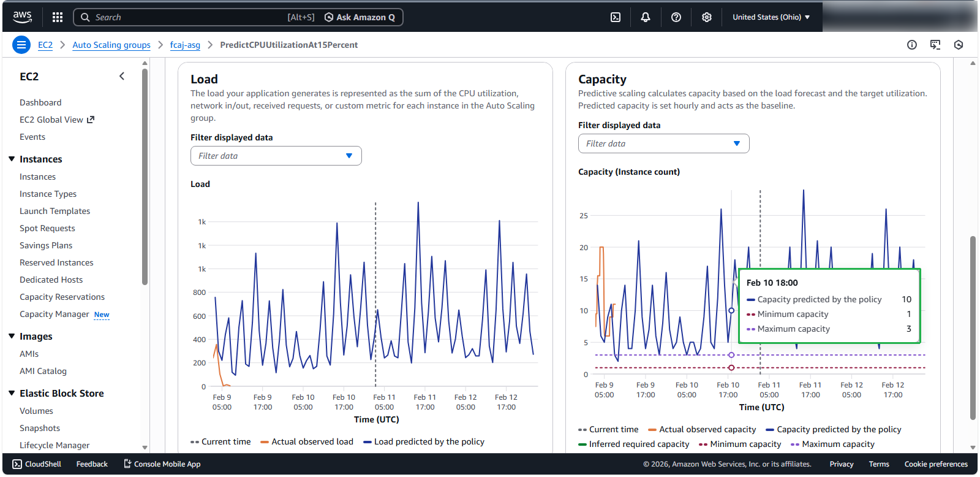Click the main page vertical scrollbar
This screenshot has width=980, height=477.
point(973,328)
